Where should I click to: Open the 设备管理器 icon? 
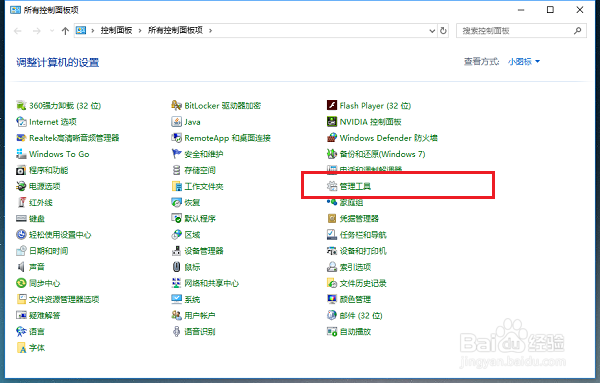pos(176,251)
